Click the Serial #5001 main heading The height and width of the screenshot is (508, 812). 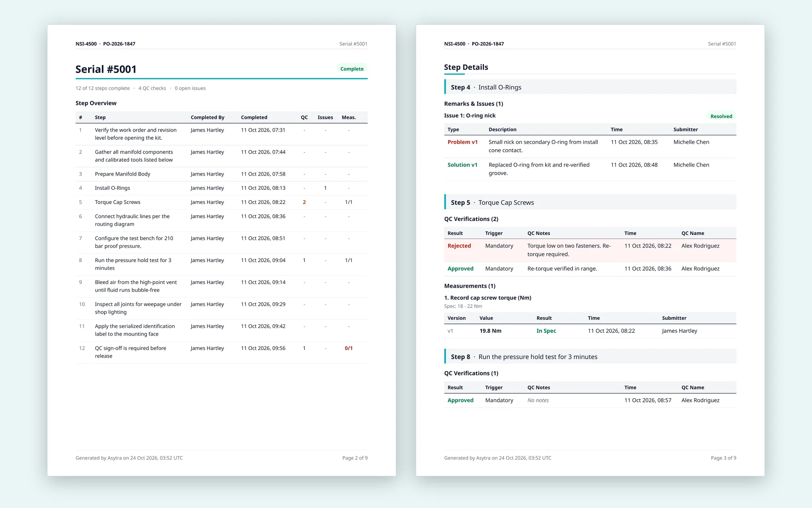[106, 69]
